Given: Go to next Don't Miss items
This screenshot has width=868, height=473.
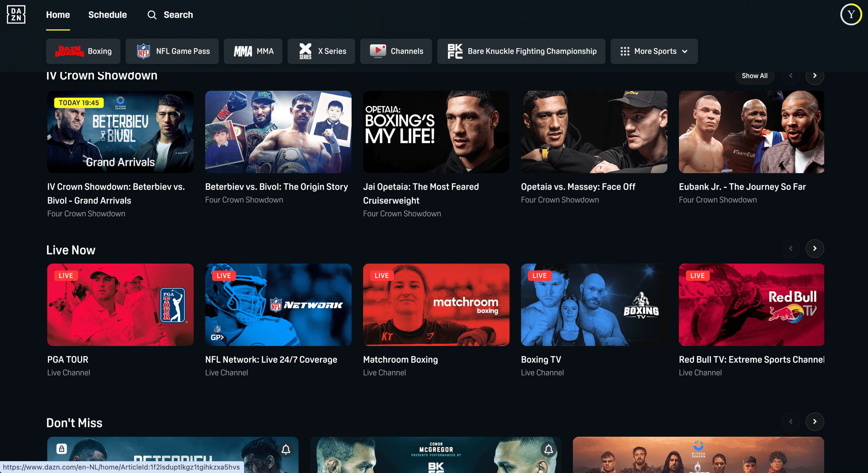Looking at the screenshot, I should pos(814,422).
